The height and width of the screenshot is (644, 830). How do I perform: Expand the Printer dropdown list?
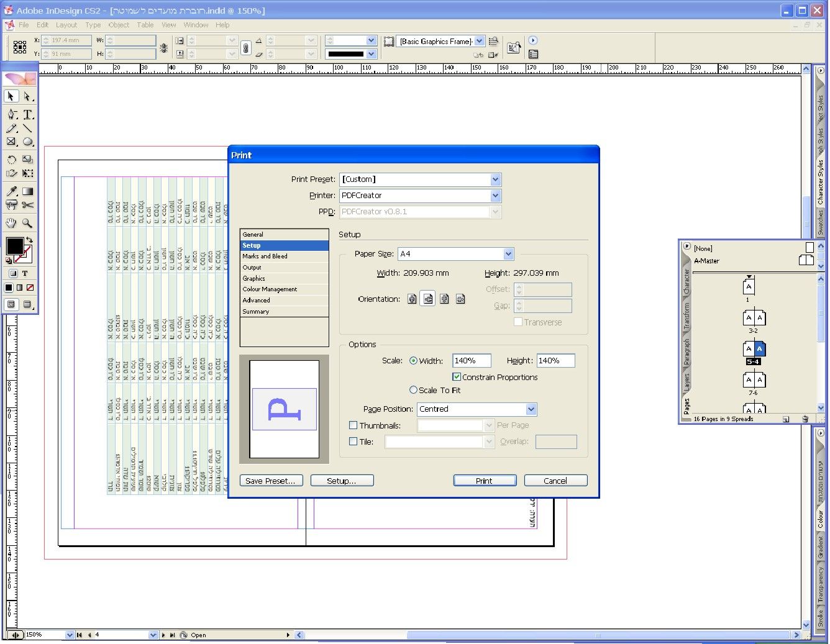point(495,196)
